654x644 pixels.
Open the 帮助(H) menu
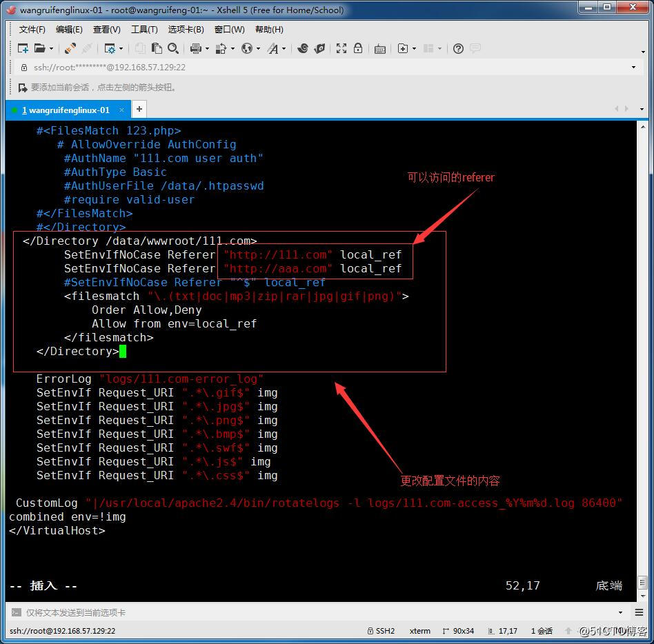(269, 30)
